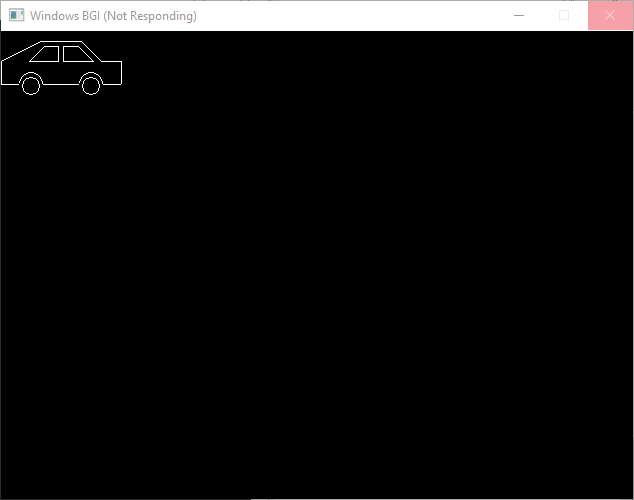Close the Windows BGI window
This screenshot has height=500, width=634.
(x=610, y=15)
